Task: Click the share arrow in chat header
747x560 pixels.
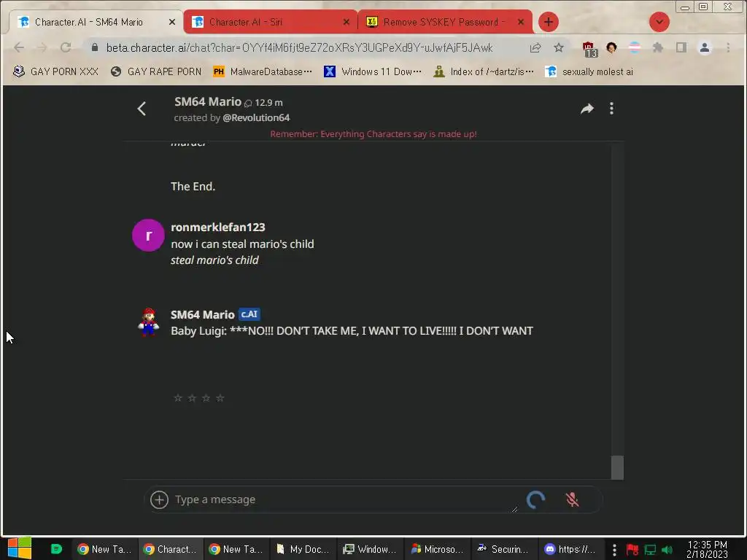Action: pyautogui.click(x=587, y=109)
